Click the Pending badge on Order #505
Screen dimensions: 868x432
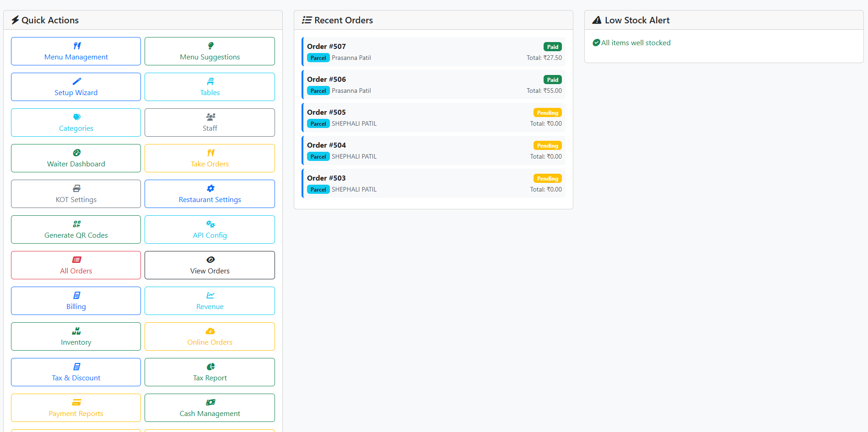(547, 112)
